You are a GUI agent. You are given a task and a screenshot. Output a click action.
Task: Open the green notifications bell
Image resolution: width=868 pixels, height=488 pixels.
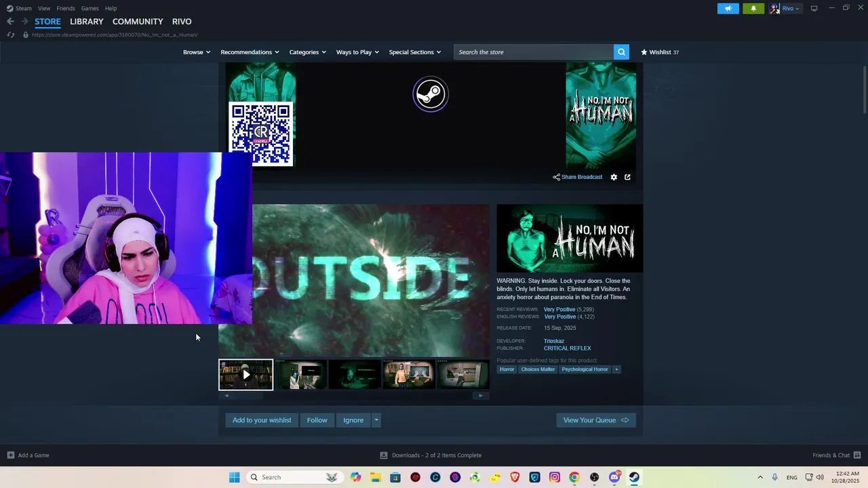(x=753, y=8)
